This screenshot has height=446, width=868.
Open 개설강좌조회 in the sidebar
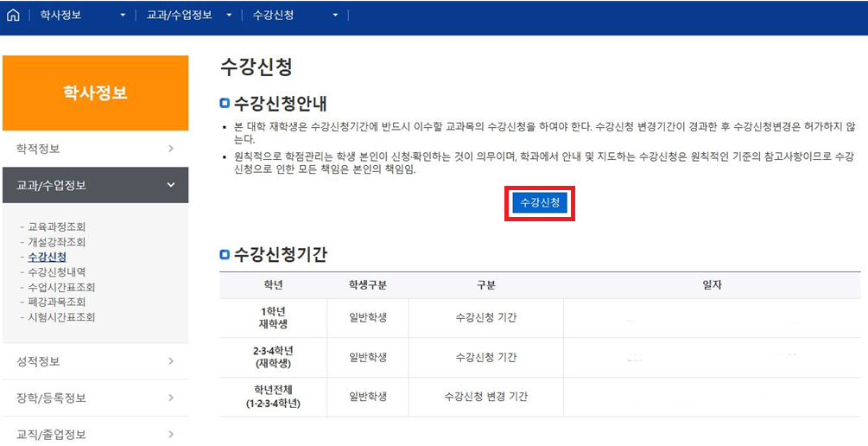click(56, 242)
